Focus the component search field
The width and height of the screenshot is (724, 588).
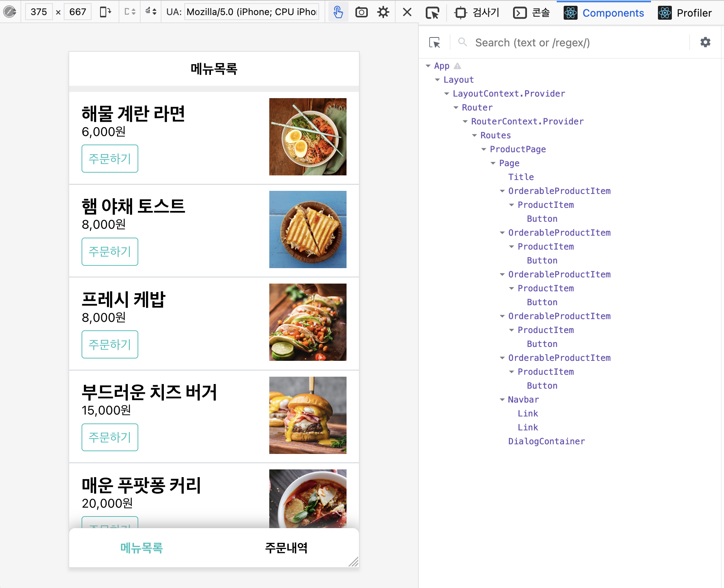pos(580,42)
